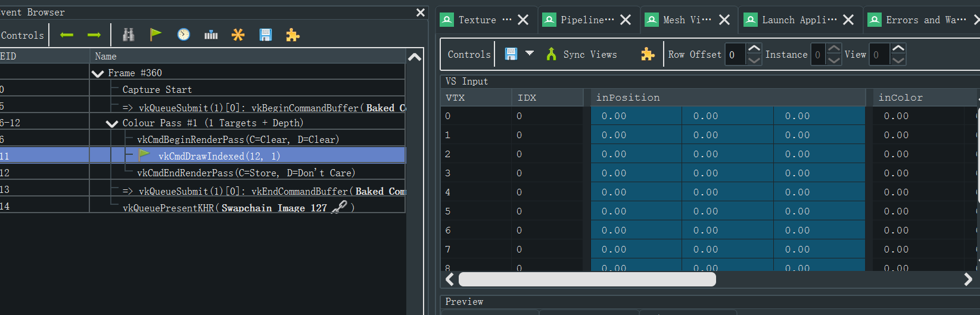The height and width of the screenshot is (315, 980).
Task: Click the mesh table horizontal scrollbar thumb
Action: coord(587,279)
